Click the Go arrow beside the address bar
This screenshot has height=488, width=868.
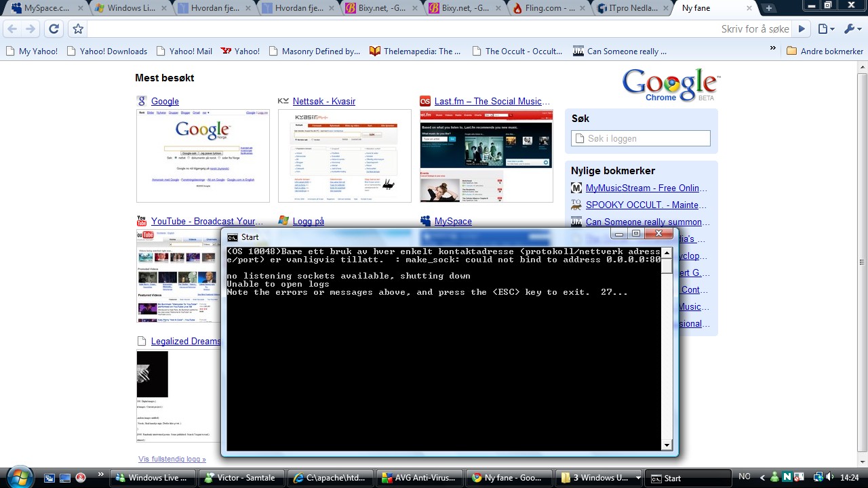802,29
